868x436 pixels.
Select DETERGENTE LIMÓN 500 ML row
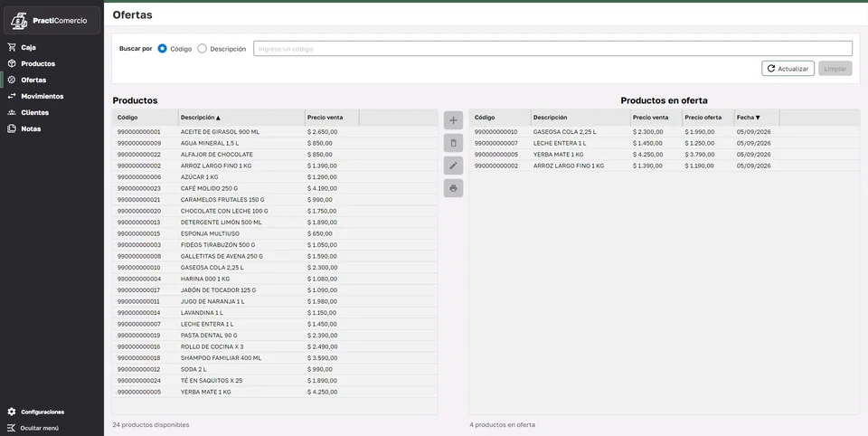pos(275,223)
